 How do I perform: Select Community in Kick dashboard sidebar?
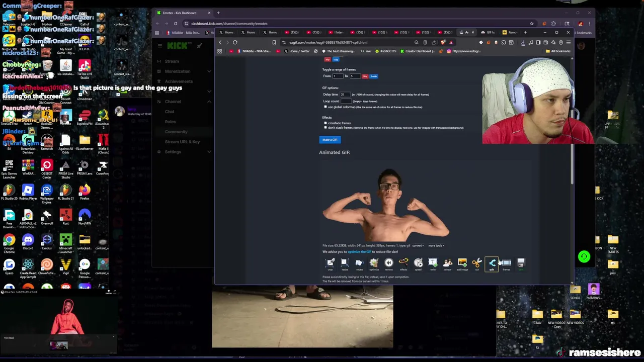coord(176,132)
